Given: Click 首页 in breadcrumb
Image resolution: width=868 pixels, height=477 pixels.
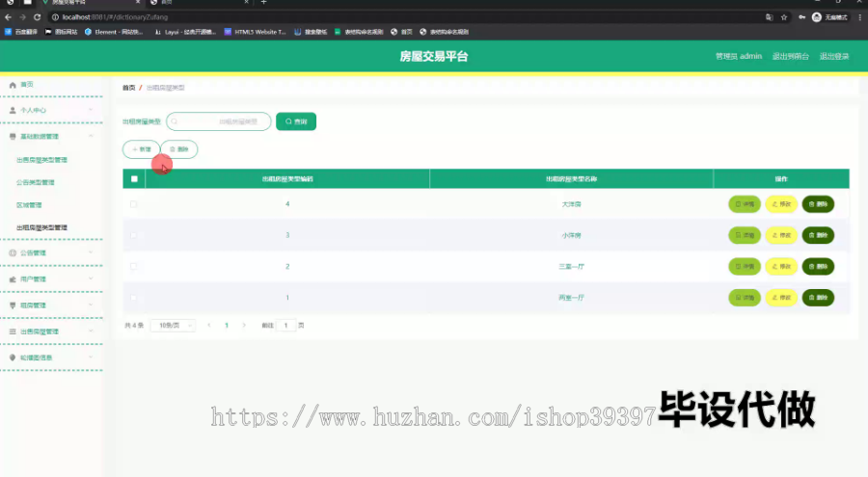Looking at the screenshot, I should pos(129,88).
